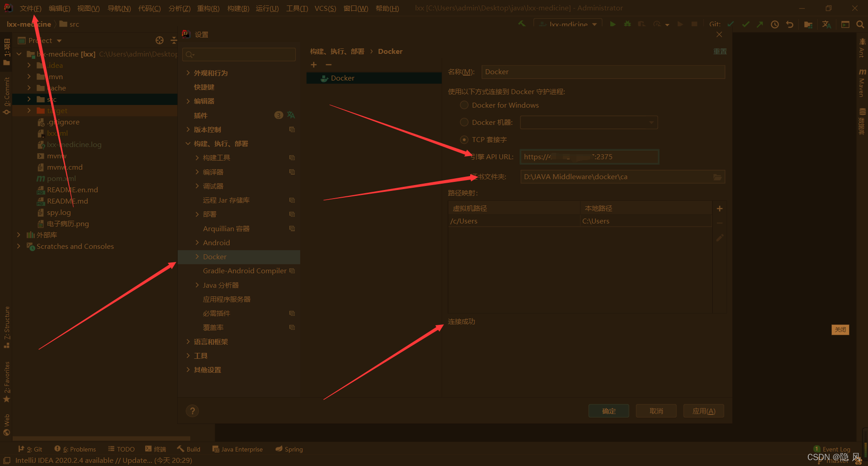Expand 语言和框架 settings section
This screenshot has height=466, width=868.
click(188, 342)
